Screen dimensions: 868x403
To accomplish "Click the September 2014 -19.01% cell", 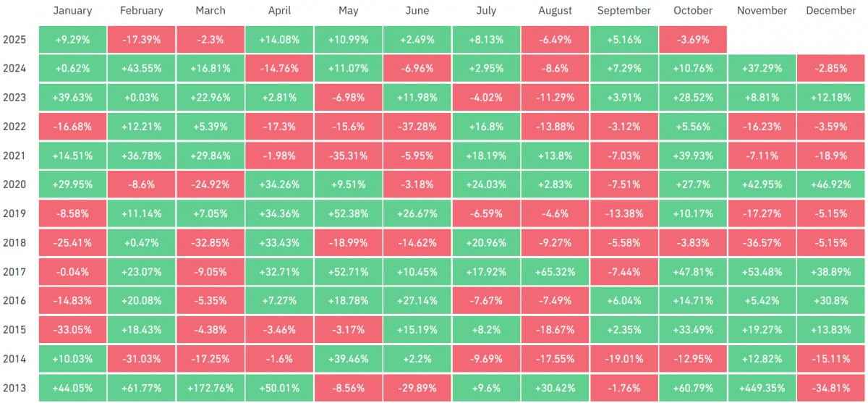I will [x=624, y=358].
